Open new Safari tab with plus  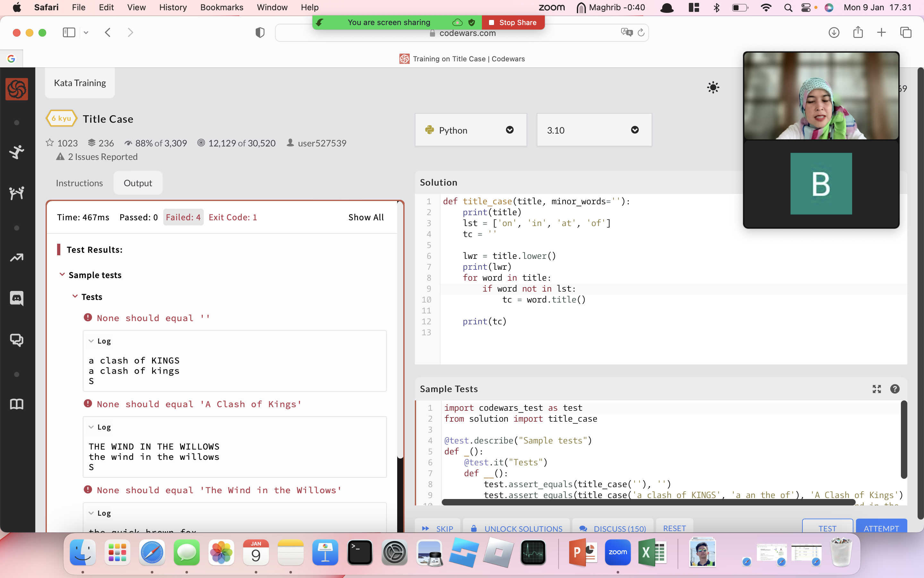[881, 32]
